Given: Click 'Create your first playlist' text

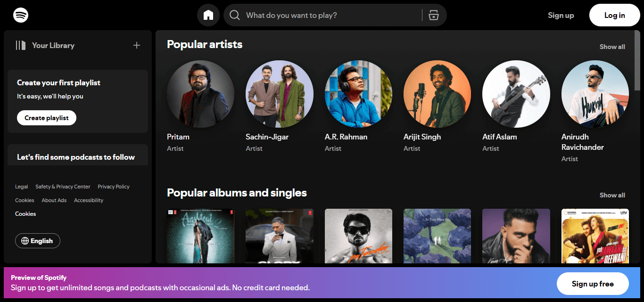Looking at the screenshot, I should click(58, 82).
